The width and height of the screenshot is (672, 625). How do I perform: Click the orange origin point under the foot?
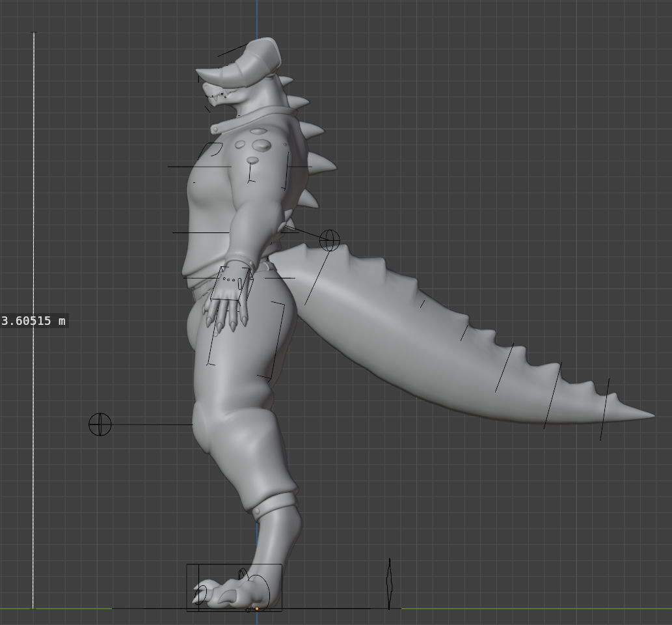click(257, 609)
